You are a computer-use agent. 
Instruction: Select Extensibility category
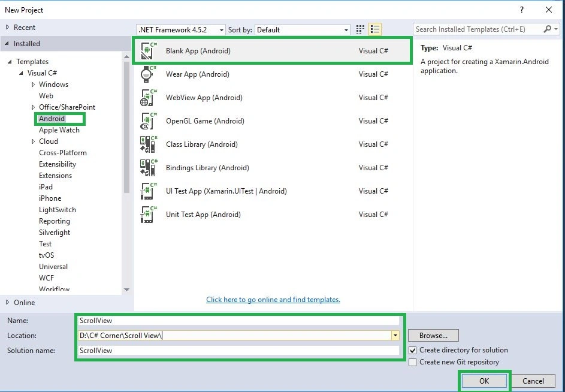[x=58, y=164]
